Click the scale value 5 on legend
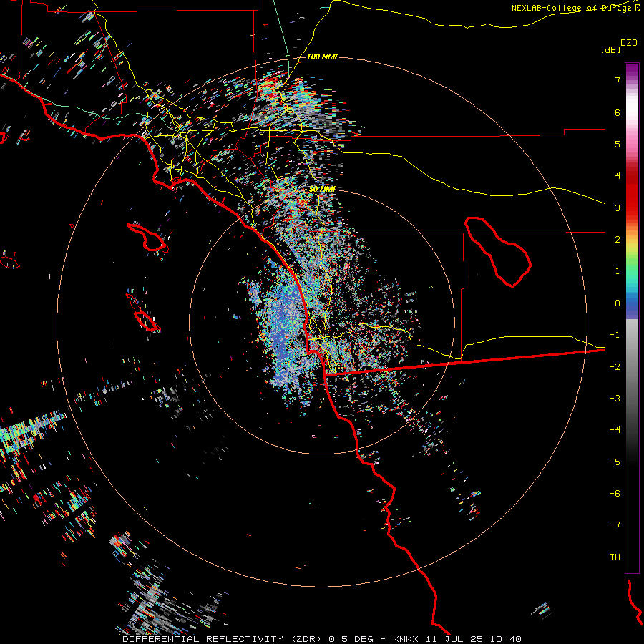 (618, 144)
